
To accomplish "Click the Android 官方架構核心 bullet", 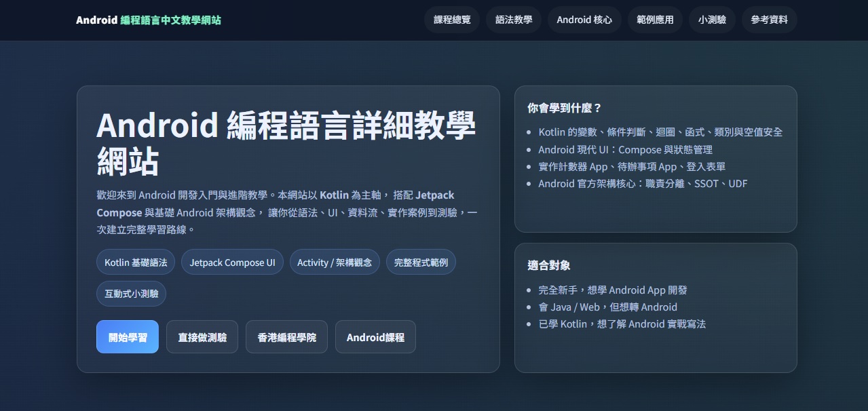I will [643, 183].
